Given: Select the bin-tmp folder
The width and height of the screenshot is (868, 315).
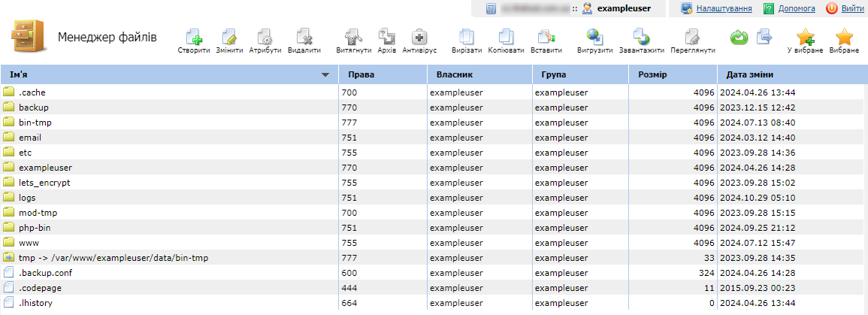Looking at the screenshot, I should point(35,123).
